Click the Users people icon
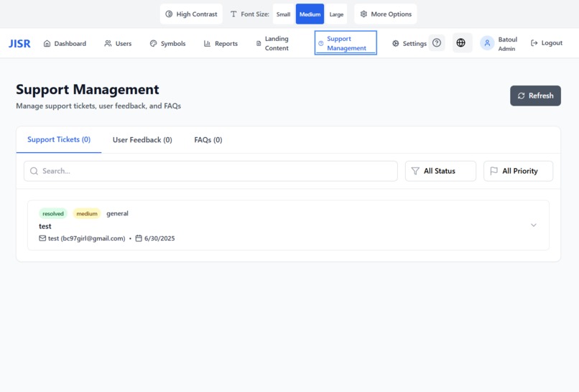 click(x=108, y=44)
